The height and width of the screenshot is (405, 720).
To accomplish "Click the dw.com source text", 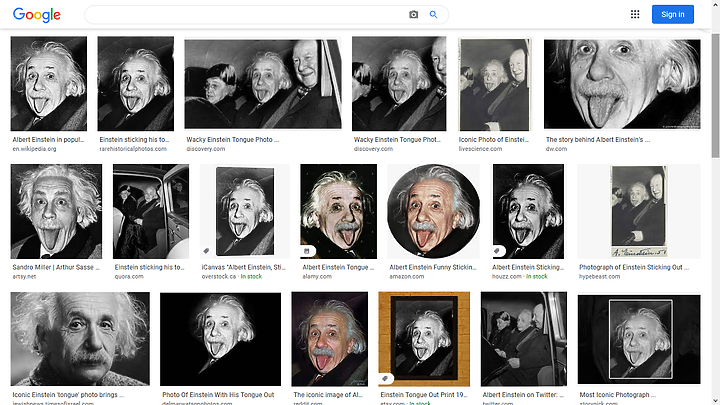I will pyautogui.click(x=556, y=149).
